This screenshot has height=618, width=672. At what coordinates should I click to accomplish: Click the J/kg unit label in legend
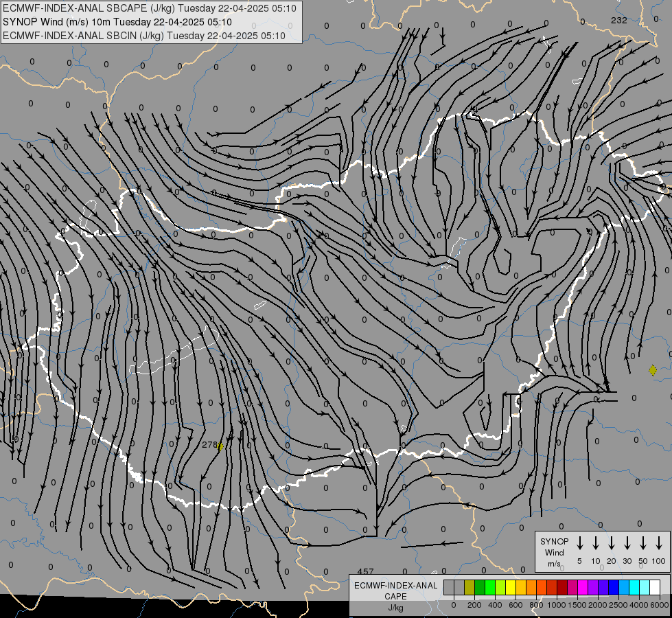[395, 608]
